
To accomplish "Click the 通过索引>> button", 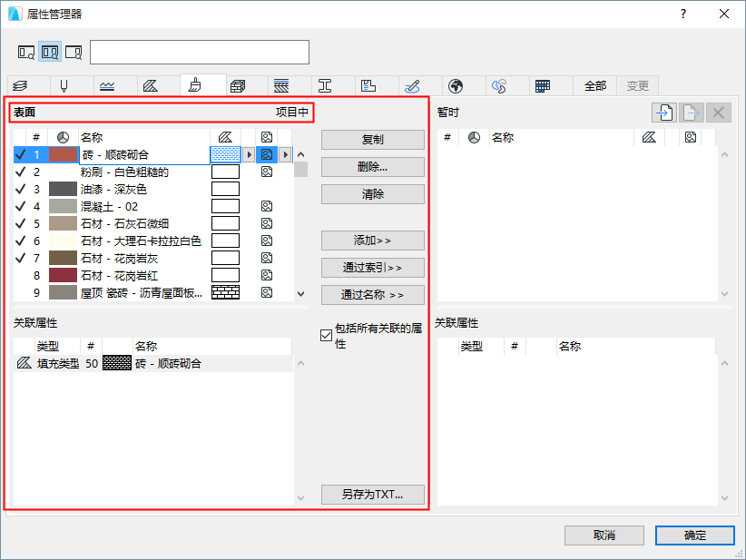I will tap(372, 268).
